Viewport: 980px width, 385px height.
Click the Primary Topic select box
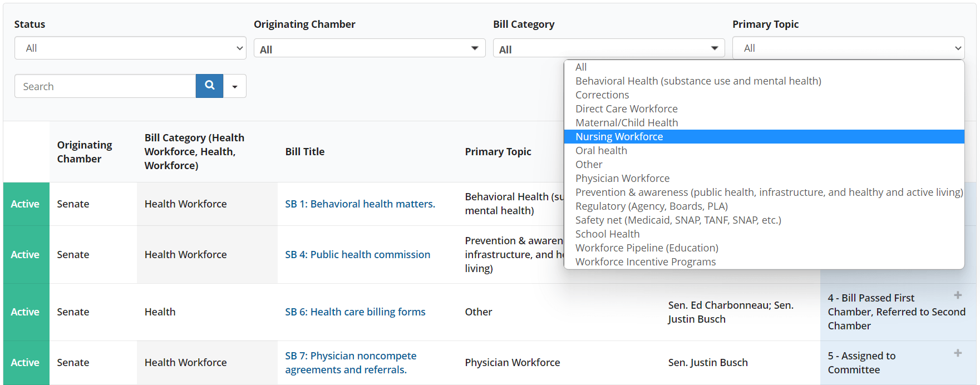[x=848, y=48]
